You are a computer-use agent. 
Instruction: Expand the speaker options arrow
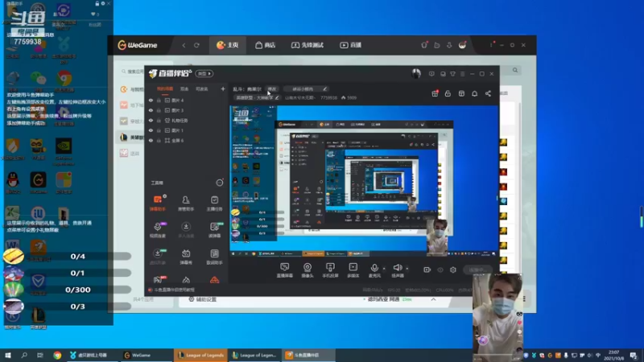tap(407, 269)
